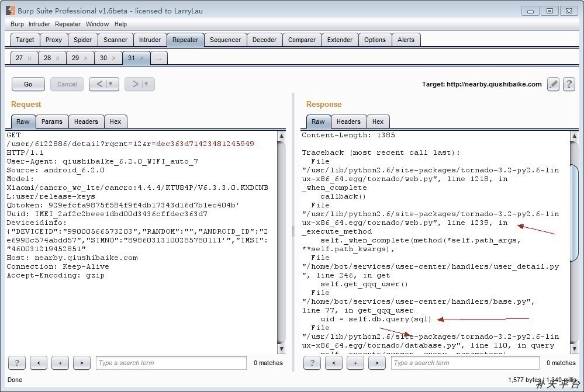Click the Response search term field
584x392 pixels.
465,363
